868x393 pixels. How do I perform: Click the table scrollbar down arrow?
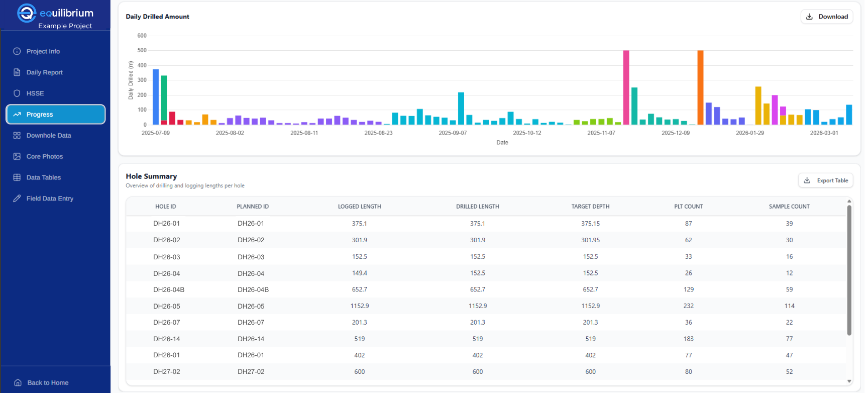849,381
